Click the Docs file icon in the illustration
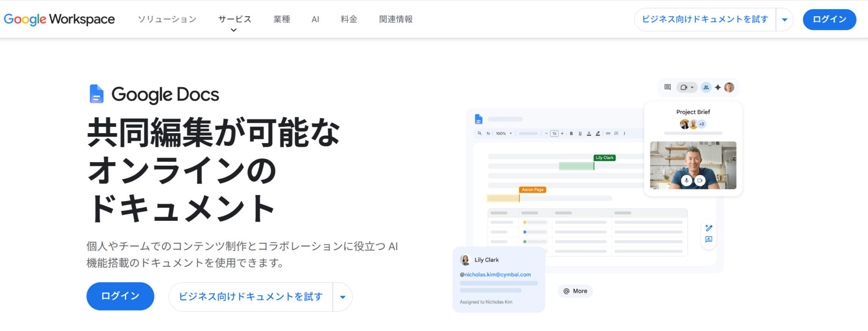868x331 pixels. [x=479, y=119]
